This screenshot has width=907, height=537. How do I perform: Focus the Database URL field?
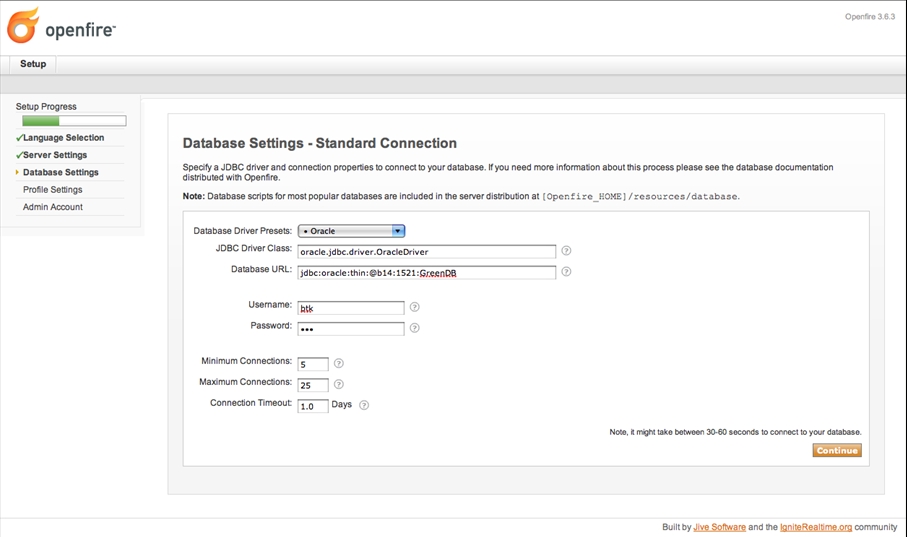(x=427, y=273)
